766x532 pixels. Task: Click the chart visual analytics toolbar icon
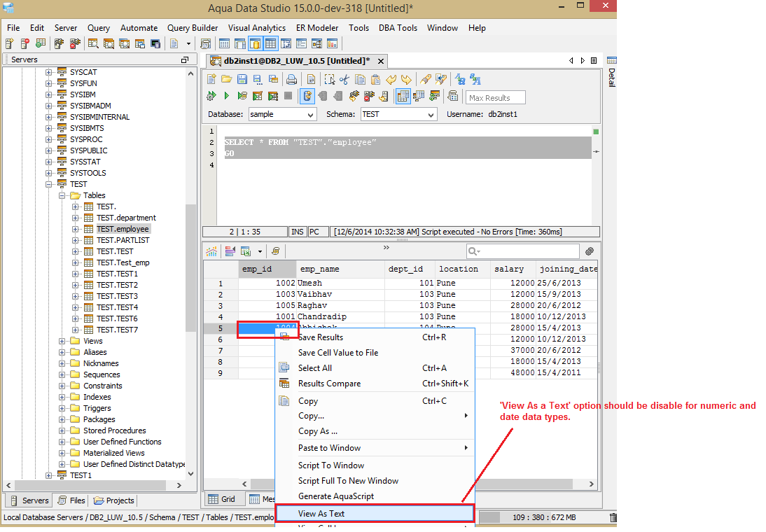pyautogui.click(x=332, y=43)
